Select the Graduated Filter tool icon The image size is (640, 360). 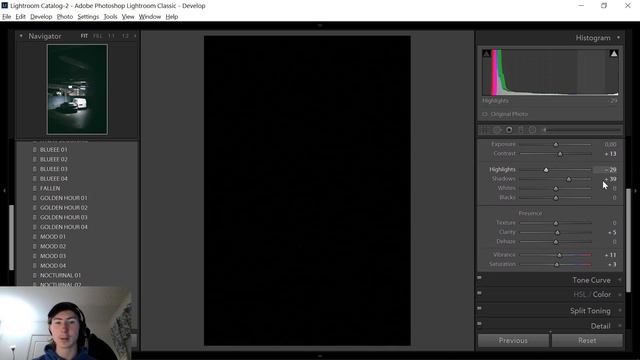tap(521, 130)
